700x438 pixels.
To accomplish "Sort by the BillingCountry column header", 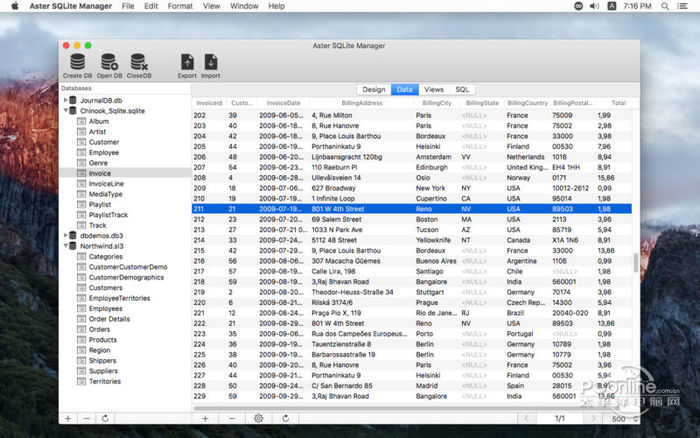I will [527, 103].
